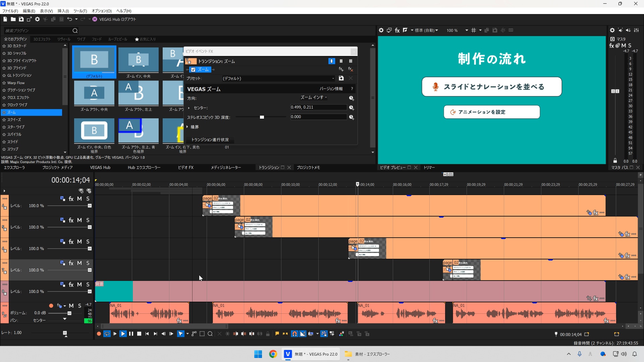The image size is (644, 362).
Task: Open the ファイル(F) menu
Action: tap(10, 11)
